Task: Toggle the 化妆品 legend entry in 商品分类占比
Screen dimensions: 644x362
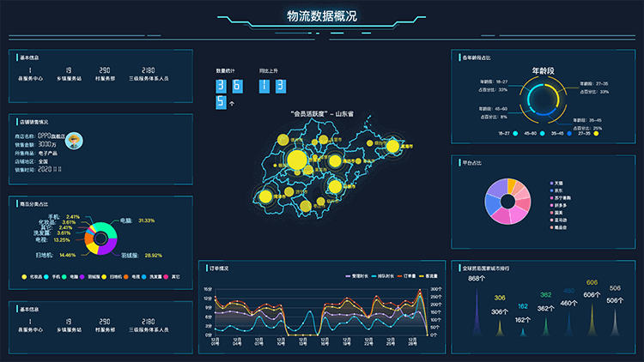Action: click(x=32, y=276)
